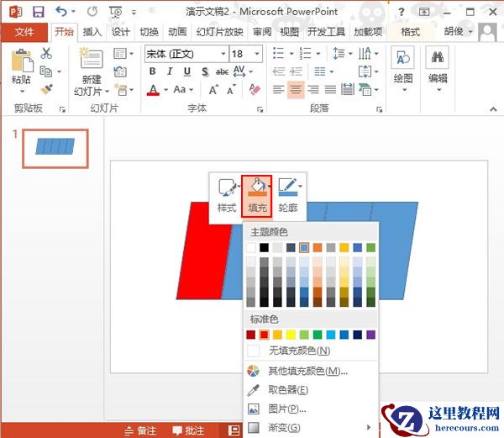Toggle the Notes pane in status bar
This screenshot has height=438, width=504.
[140, 430]
